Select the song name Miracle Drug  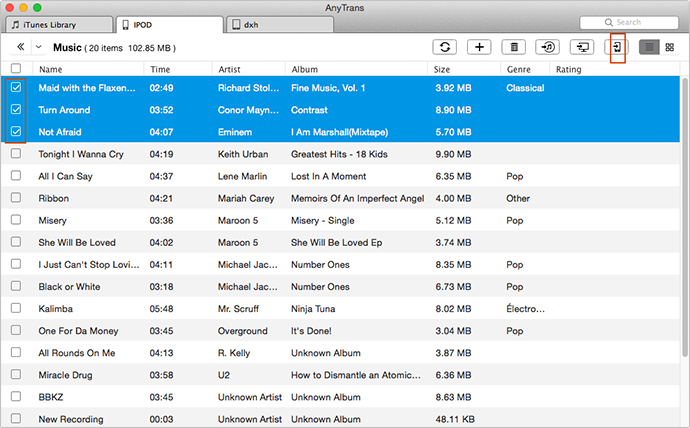coord(66,375)
